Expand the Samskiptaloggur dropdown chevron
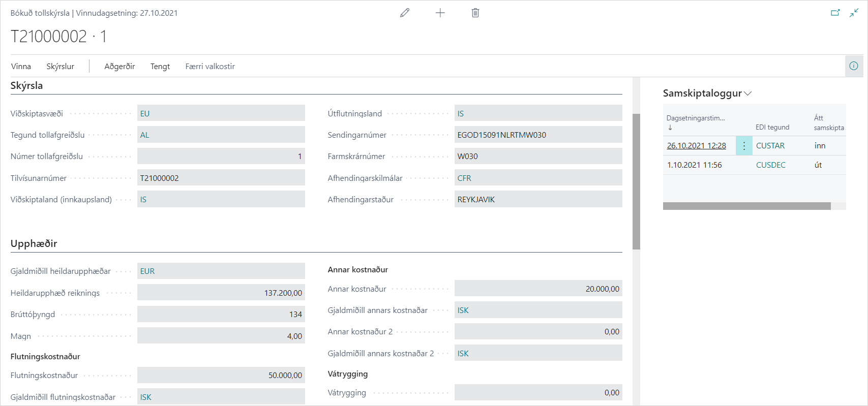The image size is (868, 406). pyautogui.click(x=747, y=93)
